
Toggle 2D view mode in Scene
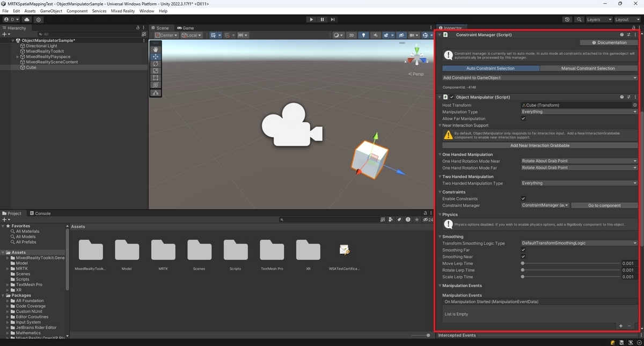click(x=352, y=35)
